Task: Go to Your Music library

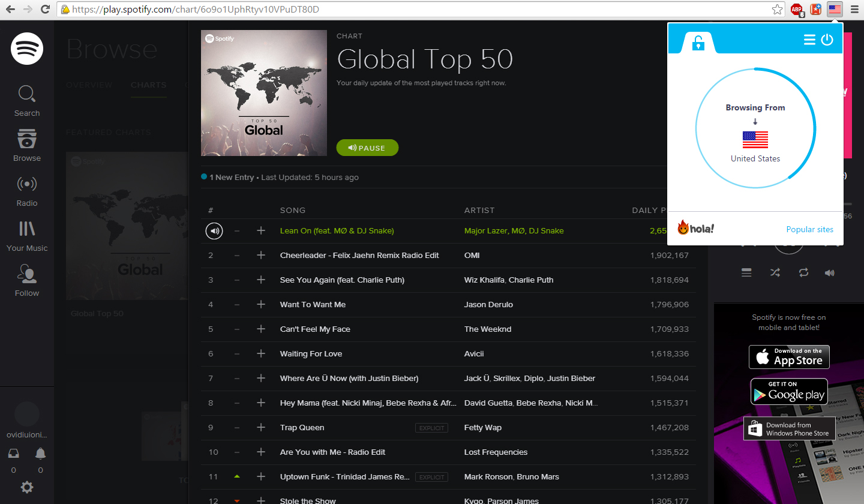Action: (27, 236)
